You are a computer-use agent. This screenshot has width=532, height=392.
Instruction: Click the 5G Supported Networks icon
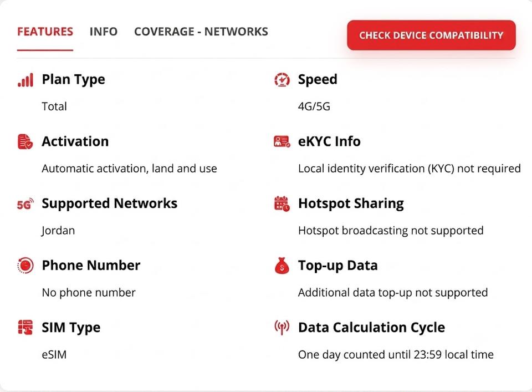tap(25, 204)
